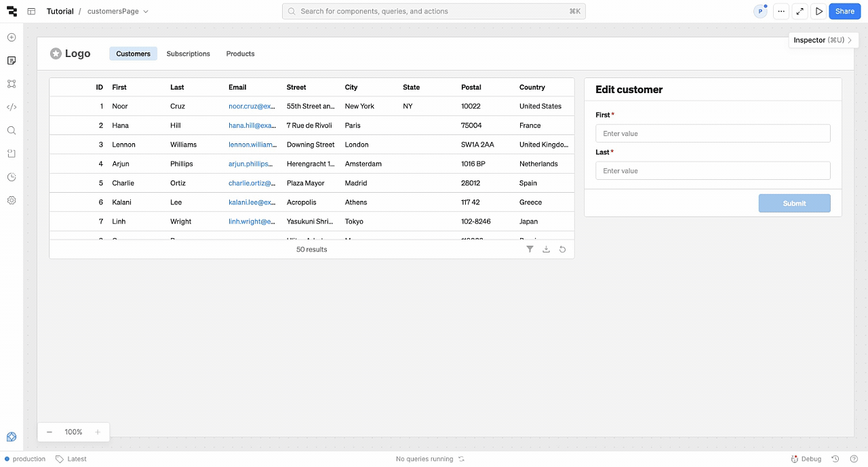This screenshot has width=868, height=467.
Task: Refresh the customers table
Action: tap(562, 250)
